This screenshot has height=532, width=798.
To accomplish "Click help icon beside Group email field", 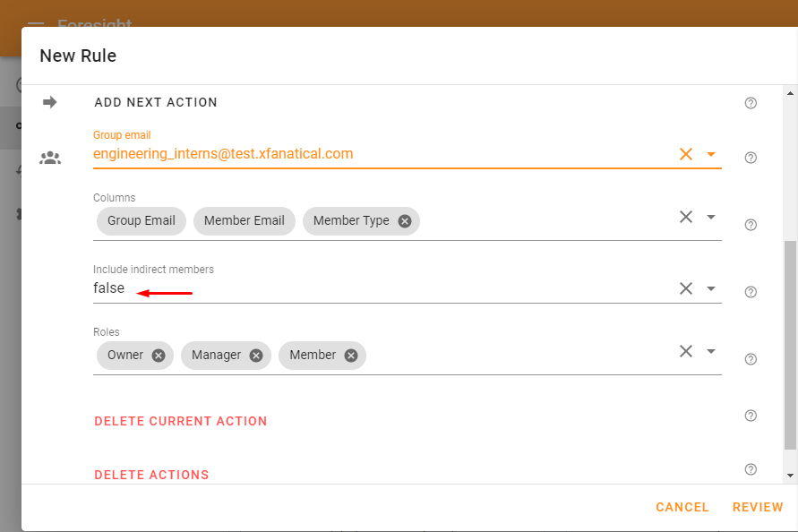I will click(x=751, y=158).
